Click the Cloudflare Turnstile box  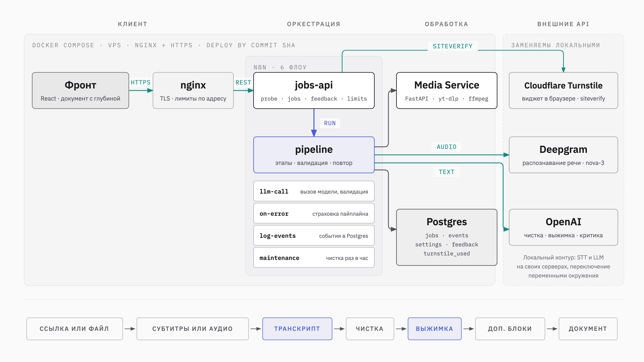(x=563, y=90)
